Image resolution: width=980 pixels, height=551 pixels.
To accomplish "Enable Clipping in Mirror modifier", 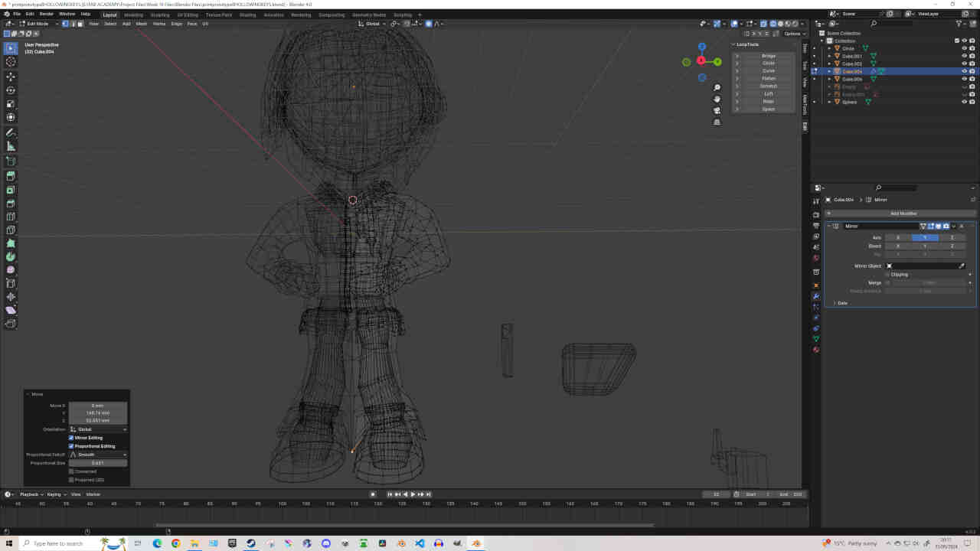I will tap(888, 274).
